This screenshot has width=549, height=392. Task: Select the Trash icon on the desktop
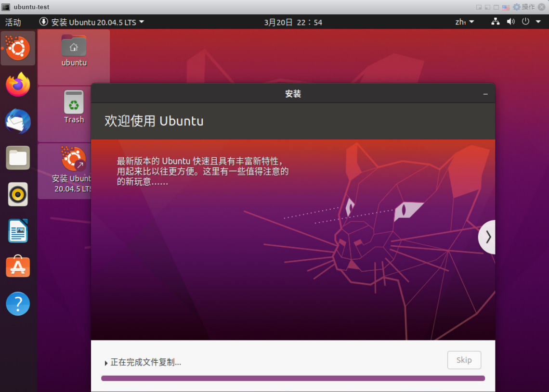click(74, 107)
